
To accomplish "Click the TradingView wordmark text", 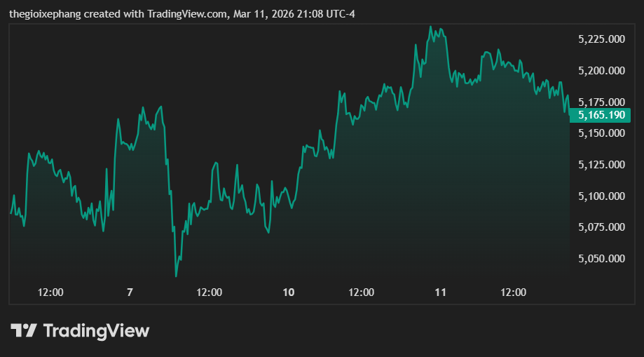I will 96,330.
